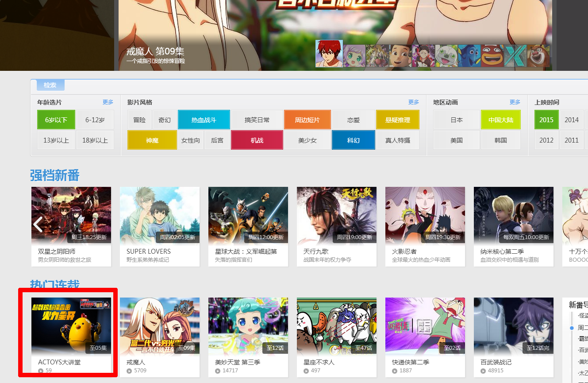Open 纳米核心第二季 title link
Screen dimensions: 588x383
click(502, 251)
